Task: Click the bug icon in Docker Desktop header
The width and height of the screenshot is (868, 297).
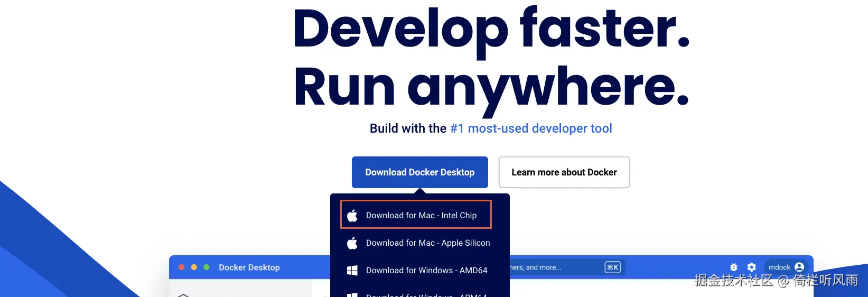Action: pos(734,267)
